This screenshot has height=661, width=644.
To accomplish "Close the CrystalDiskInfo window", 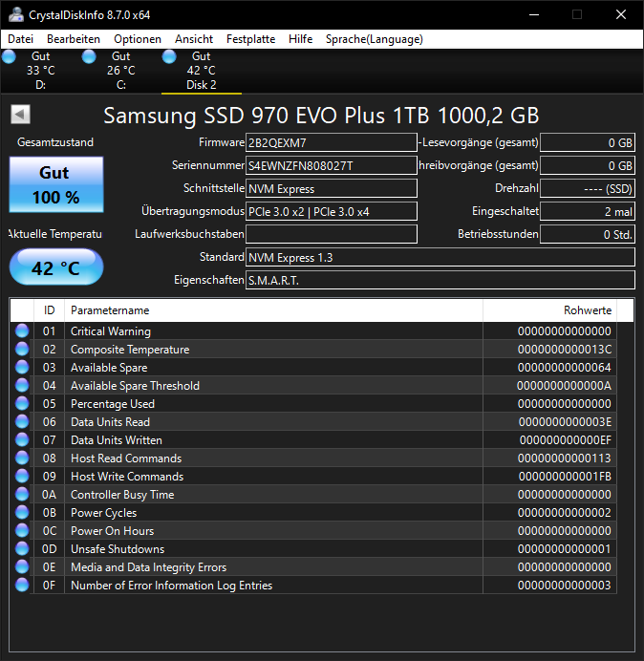I will 621,14.
